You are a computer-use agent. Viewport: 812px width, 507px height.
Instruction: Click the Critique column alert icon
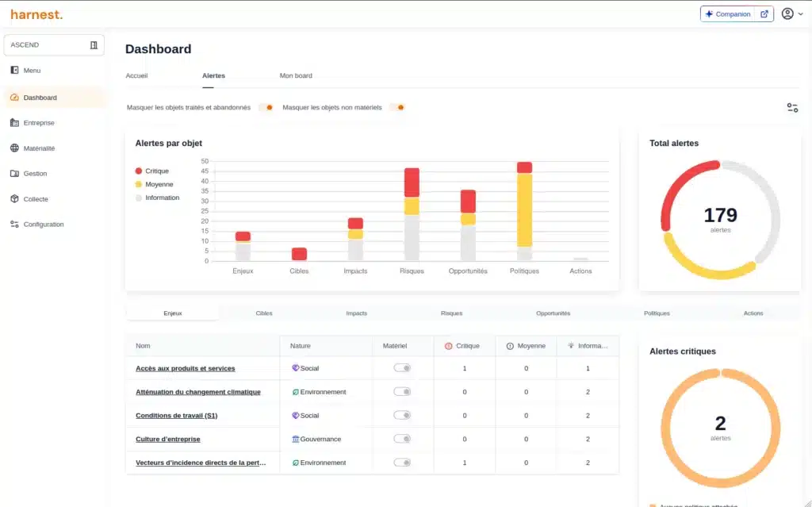tap(449, 346)
